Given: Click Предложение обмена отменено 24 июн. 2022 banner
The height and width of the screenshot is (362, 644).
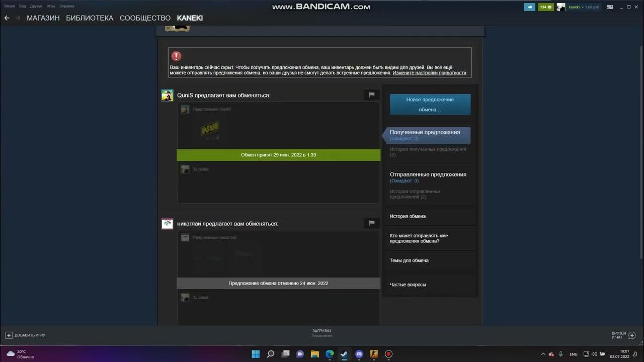Looking at the screenshot, I should 278,283.
